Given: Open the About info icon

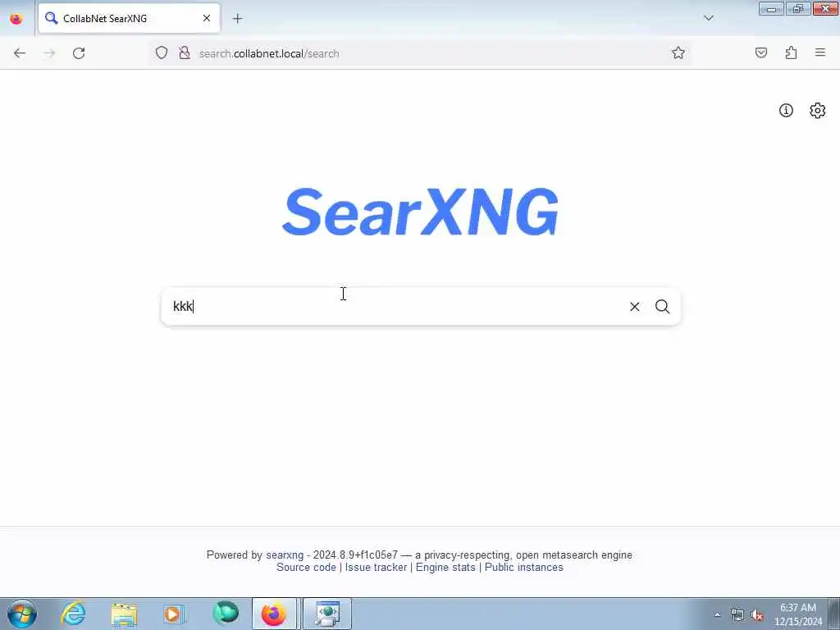Looking at the screenshot, I should point(786,111).
